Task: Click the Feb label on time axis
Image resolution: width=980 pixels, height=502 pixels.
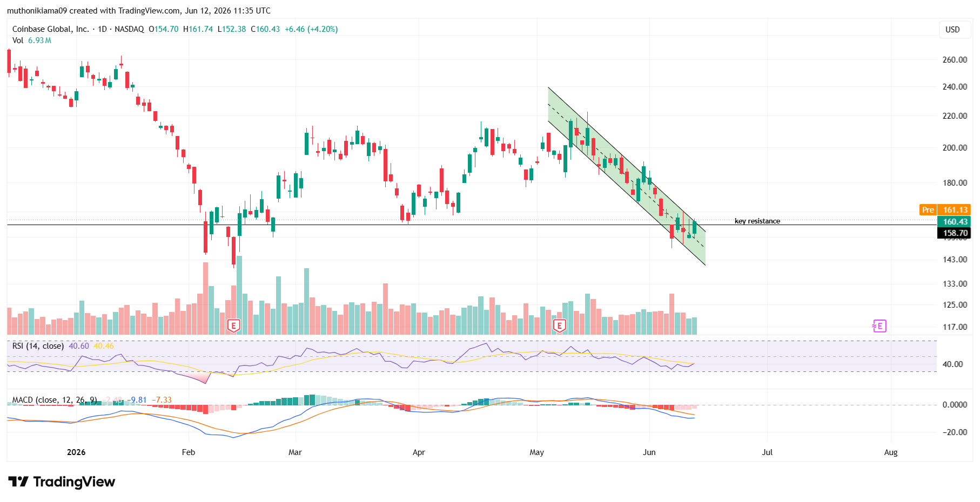Action: coord(189,452)
